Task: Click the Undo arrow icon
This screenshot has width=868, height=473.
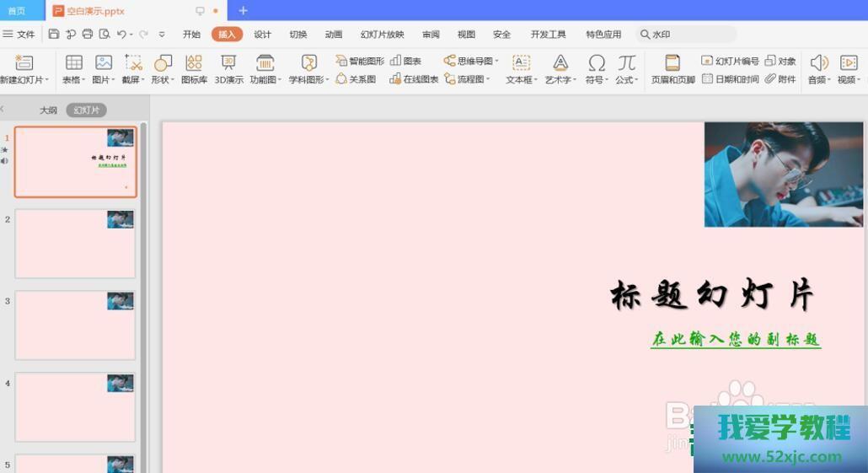Action: pyautogui.click(x=121, y=35)
